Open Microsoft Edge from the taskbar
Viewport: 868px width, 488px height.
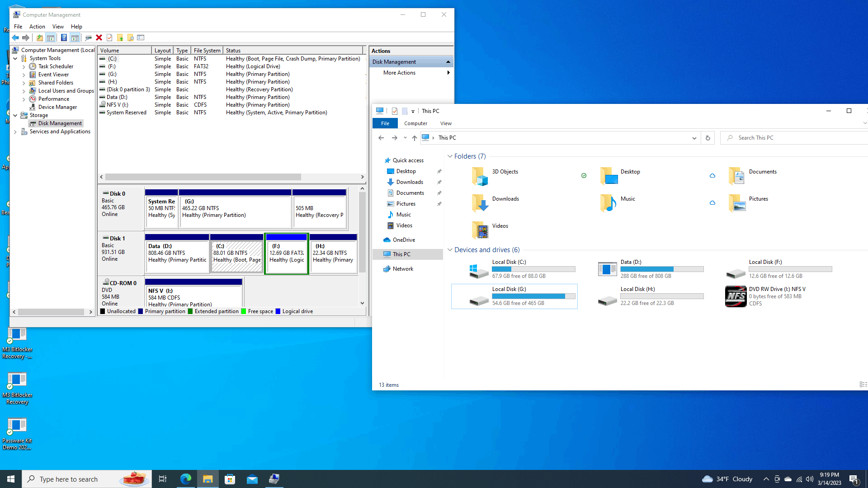point(186,479)
